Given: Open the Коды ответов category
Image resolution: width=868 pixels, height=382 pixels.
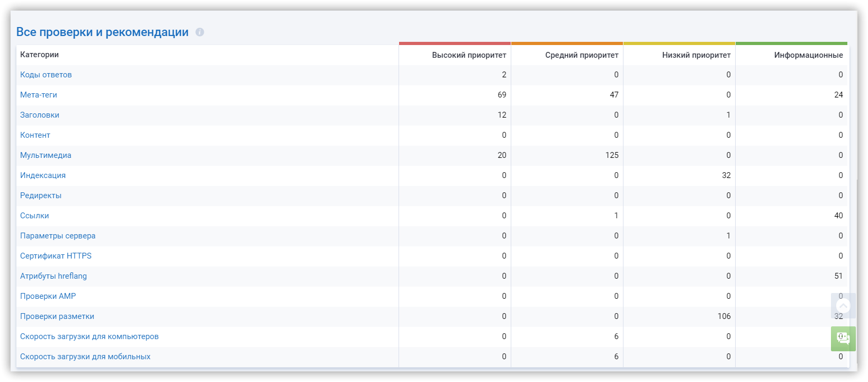Looking at the screenshot, I should coord(46,75).
